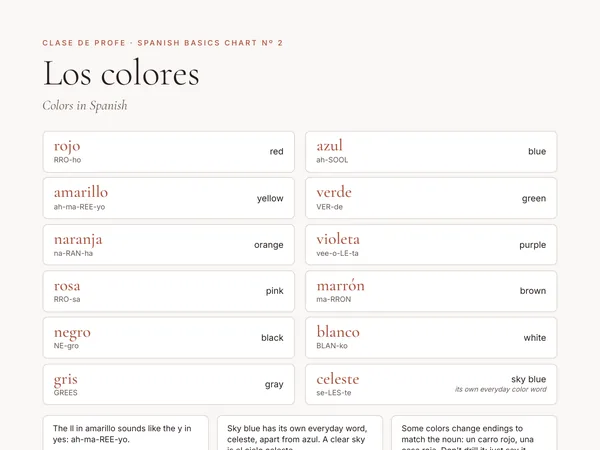Click the pronunciation 'RRO-sa'
Screen dimensions: 600x450
67,299
